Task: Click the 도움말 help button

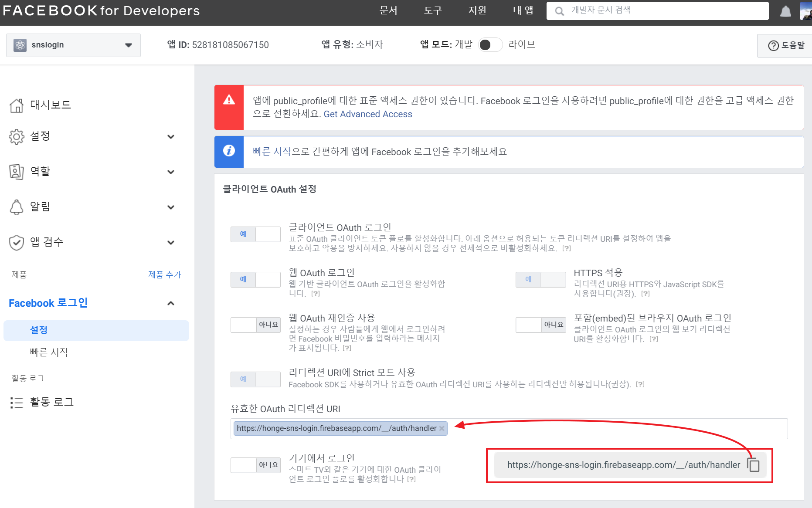Action: click(785, 45)
